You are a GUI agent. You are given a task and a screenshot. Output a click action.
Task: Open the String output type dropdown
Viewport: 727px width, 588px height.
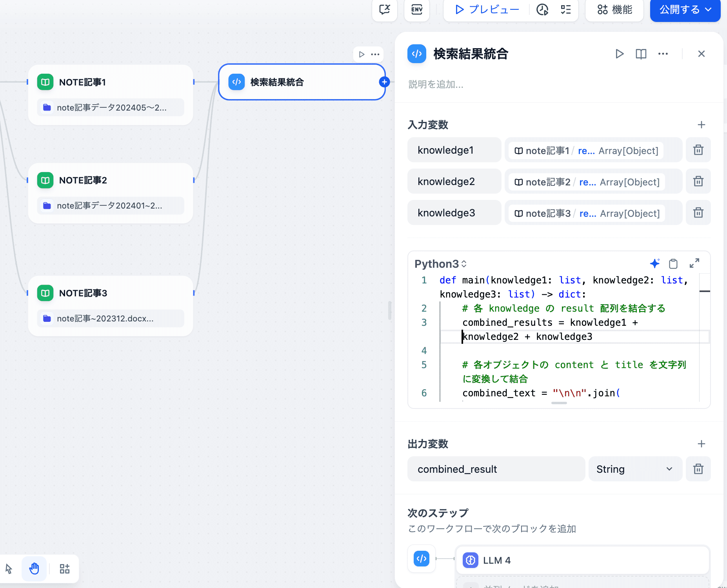(635, 469)
